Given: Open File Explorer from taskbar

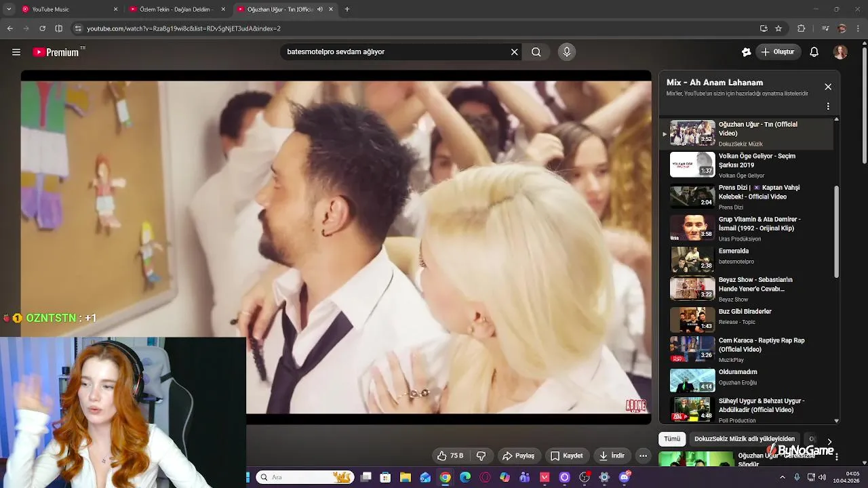Looking at the screenshot, I should pyautogui.click(x=406, y=477).
